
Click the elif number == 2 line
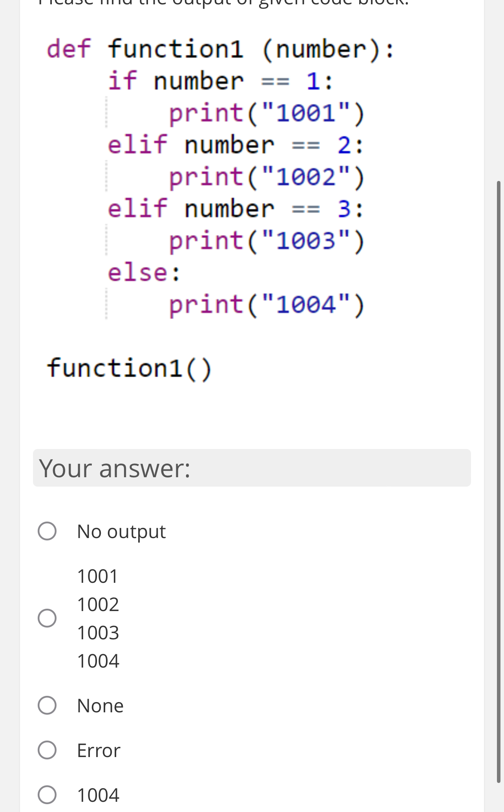point(236,145)
